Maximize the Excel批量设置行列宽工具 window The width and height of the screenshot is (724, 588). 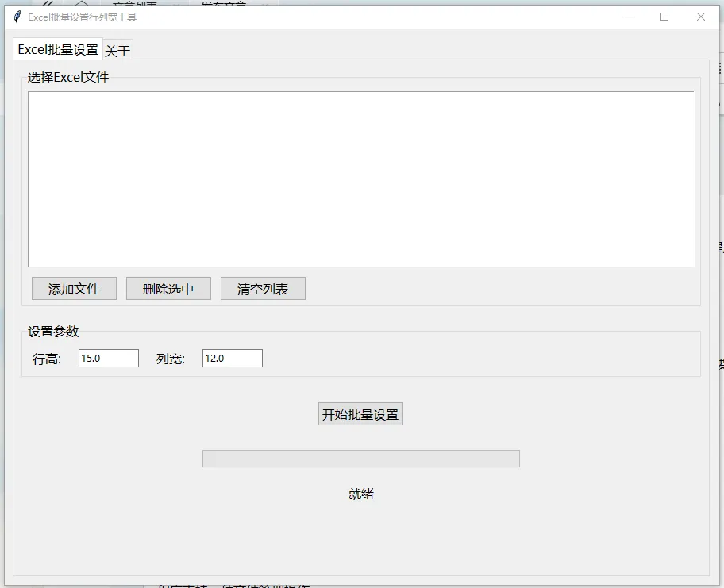point(664,17)
